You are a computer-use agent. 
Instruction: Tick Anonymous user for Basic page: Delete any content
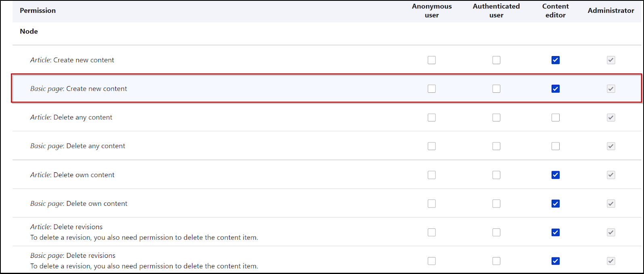(x=432, y=146)
